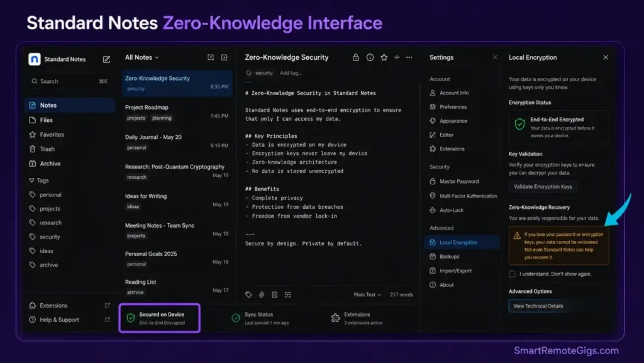This screenshot has height=363, width=644.
Task: Check I understand, Don't show again
Action: (x=512, y=274)
